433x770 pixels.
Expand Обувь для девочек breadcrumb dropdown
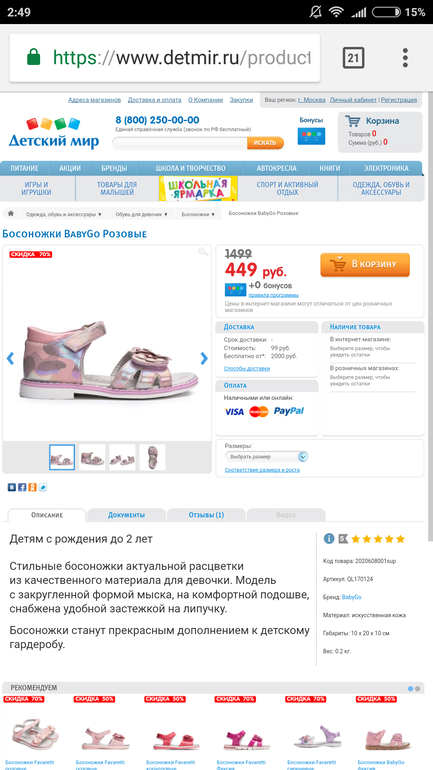click(141, 214)
